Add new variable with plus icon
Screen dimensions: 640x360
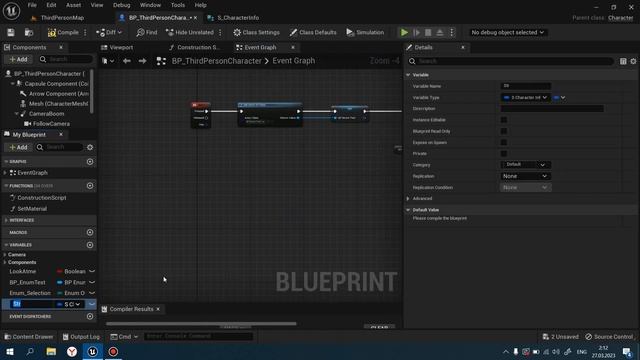(x=90, y=245)
